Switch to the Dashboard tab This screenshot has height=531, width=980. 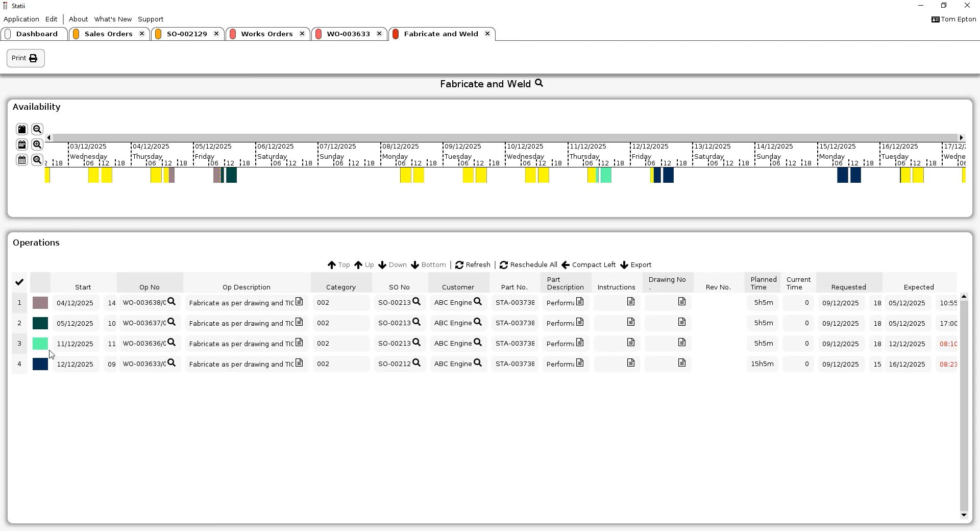pos(34,34)
